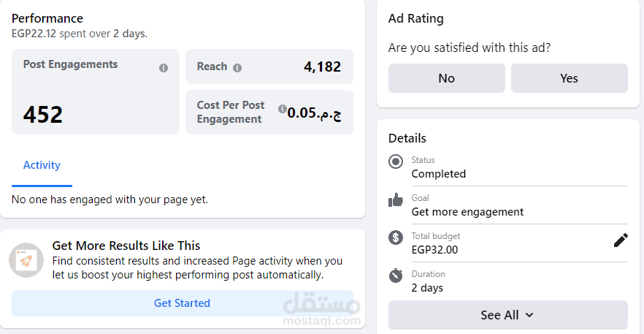Answer No to ad satisfaction
Image resolution: width=644 pixels, height=334 pixels.
446,78
